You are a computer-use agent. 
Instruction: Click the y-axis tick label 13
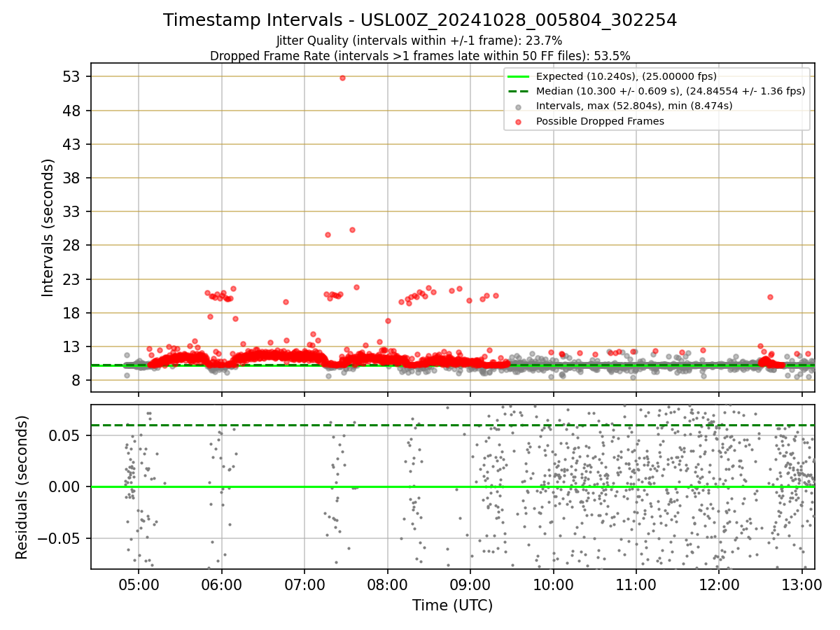pos(73,346)
